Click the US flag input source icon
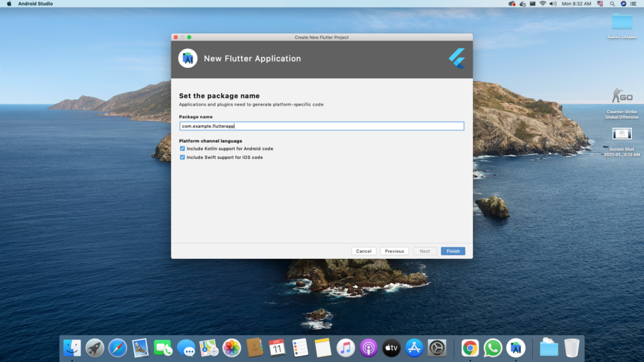644x362 pixels. pos(601,4)
